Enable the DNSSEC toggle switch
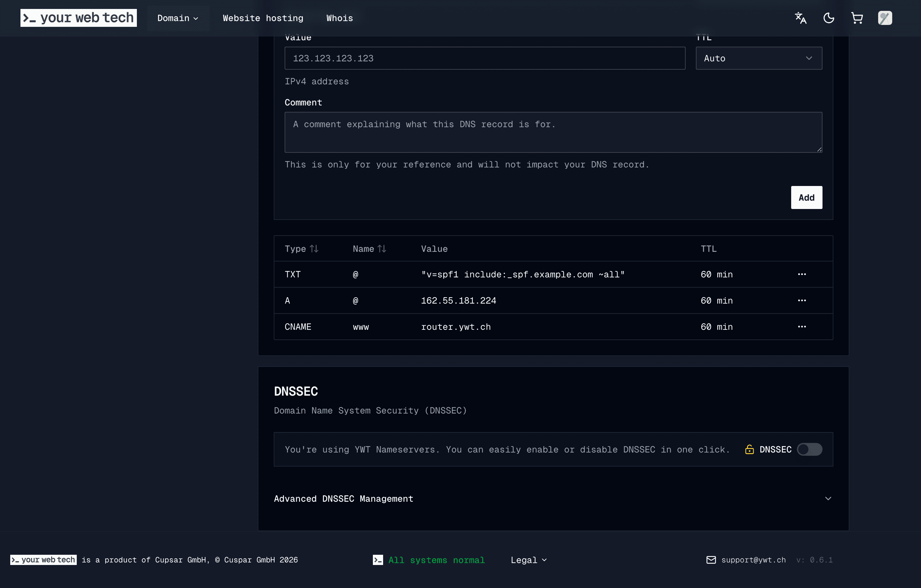The image size is (921, 588). click(809, 449)
